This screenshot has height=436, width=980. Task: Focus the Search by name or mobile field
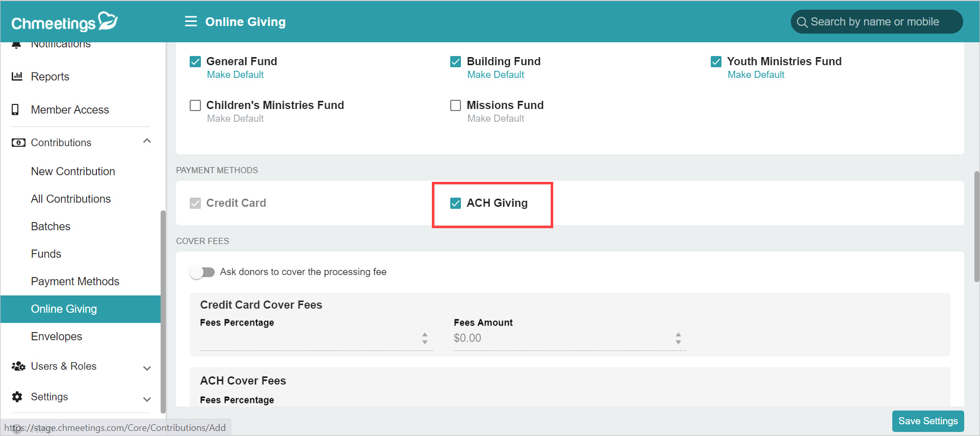click(877, 22)
